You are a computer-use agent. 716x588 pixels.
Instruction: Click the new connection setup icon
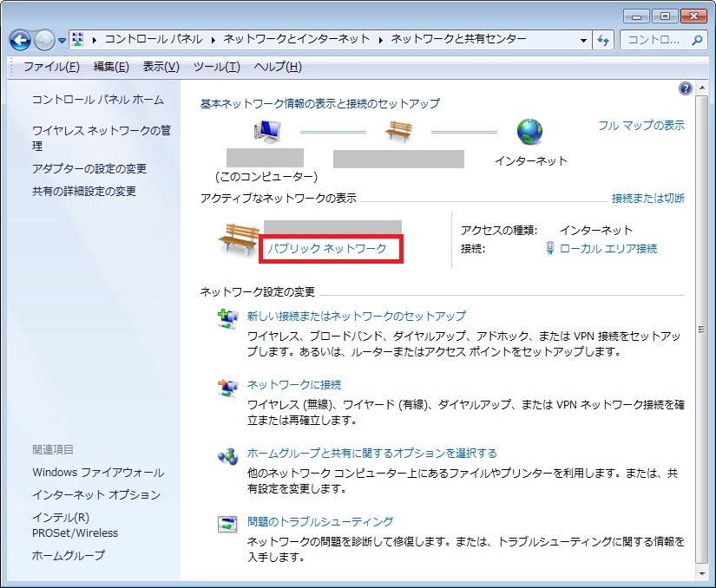pyautogui.click(x=227, y=318)
